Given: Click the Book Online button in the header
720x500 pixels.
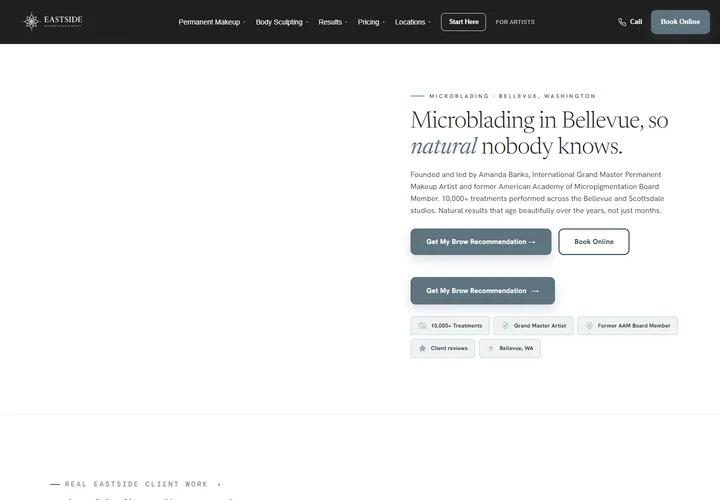Looking at the screenshot, I should (x=680, y=22).
